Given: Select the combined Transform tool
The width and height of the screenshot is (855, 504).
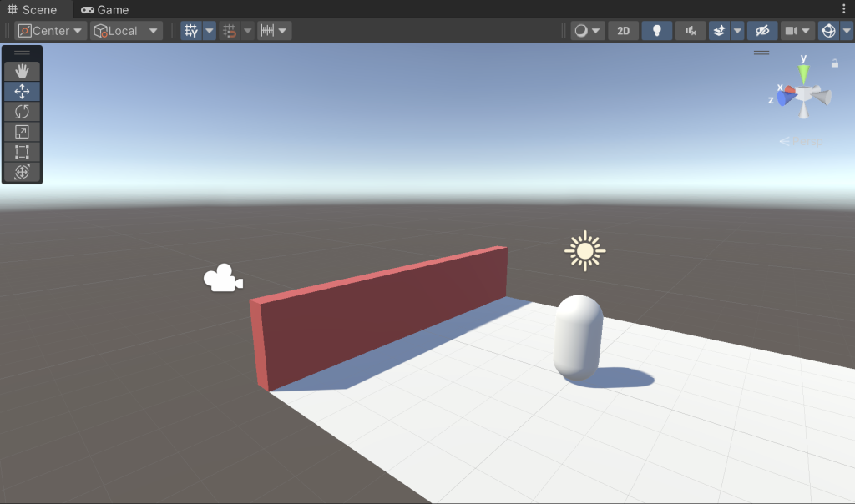Looking at the screenshot, I should [23, 172].
